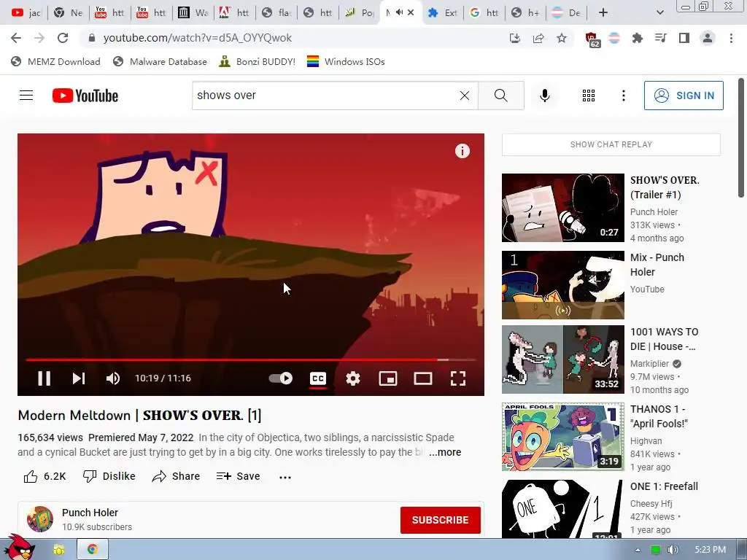Viewport: 747px width, 560px height.
Task: Mute the video volume icon
Action: tap(113, 378)
